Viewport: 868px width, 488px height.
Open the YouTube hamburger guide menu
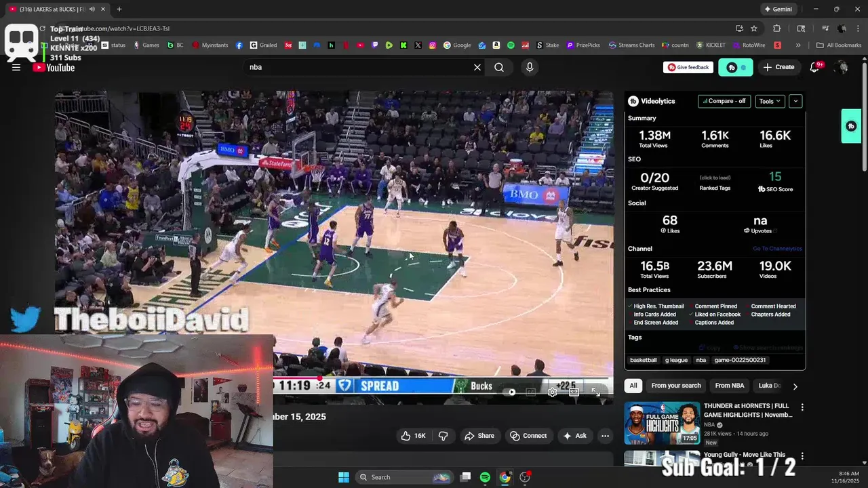pos(16,67)
